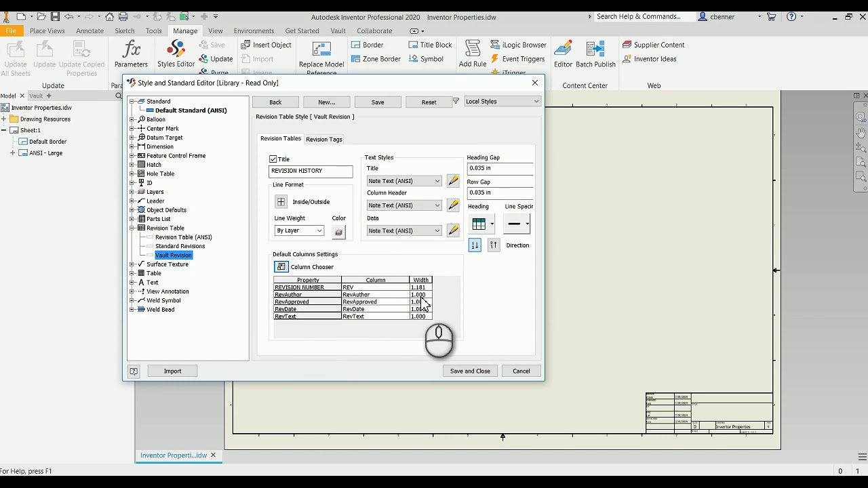
Task: Open the Title text style dropdown
Action: click(x=404, y=181)
